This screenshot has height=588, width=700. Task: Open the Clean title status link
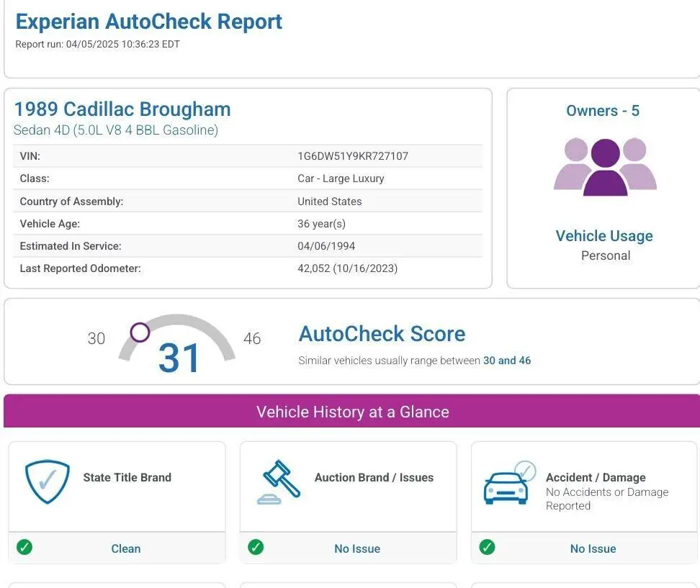click(125, 548)
